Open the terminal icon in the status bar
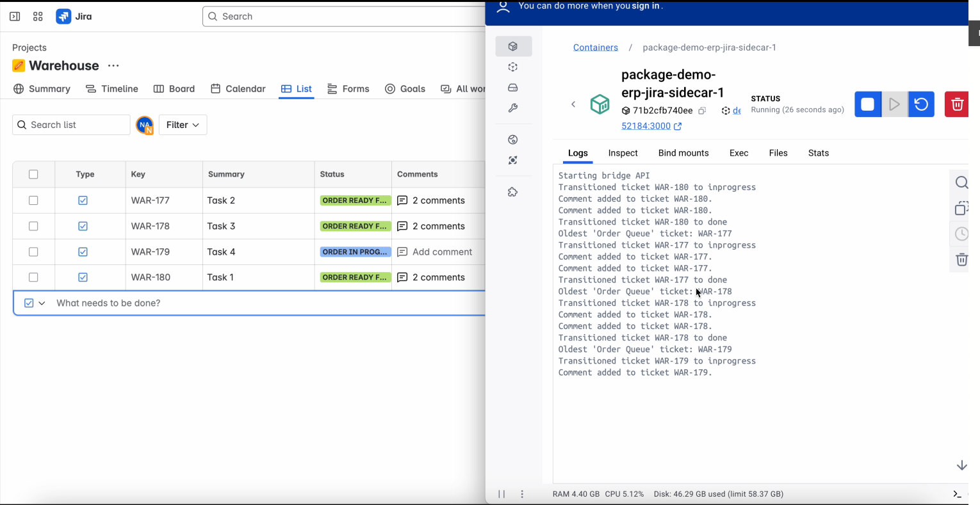 pos(957,493)
